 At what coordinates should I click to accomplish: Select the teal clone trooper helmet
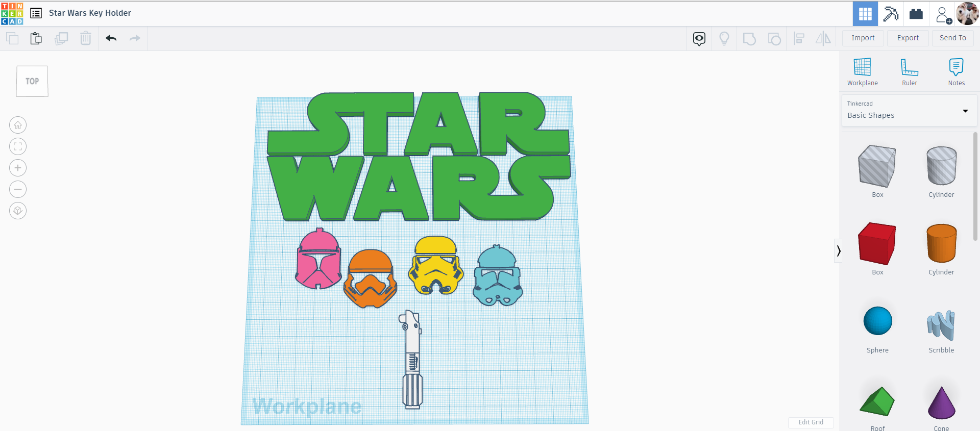coord(498,275)
